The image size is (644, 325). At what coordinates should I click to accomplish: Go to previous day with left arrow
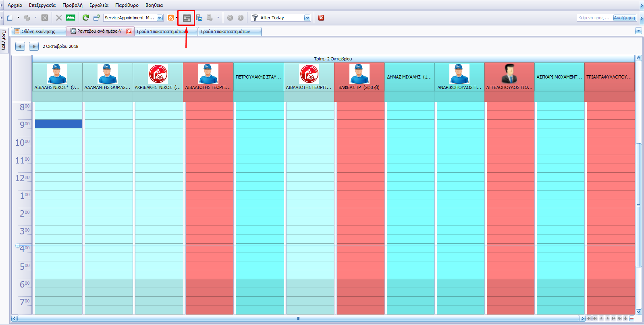pyautogui.click(x=20, y=46)
